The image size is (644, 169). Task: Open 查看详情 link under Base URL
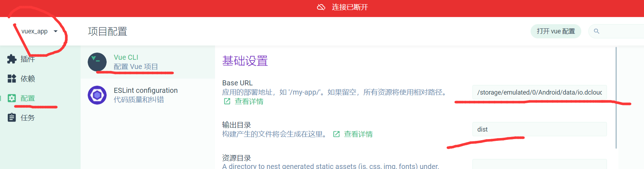[249, 101]
